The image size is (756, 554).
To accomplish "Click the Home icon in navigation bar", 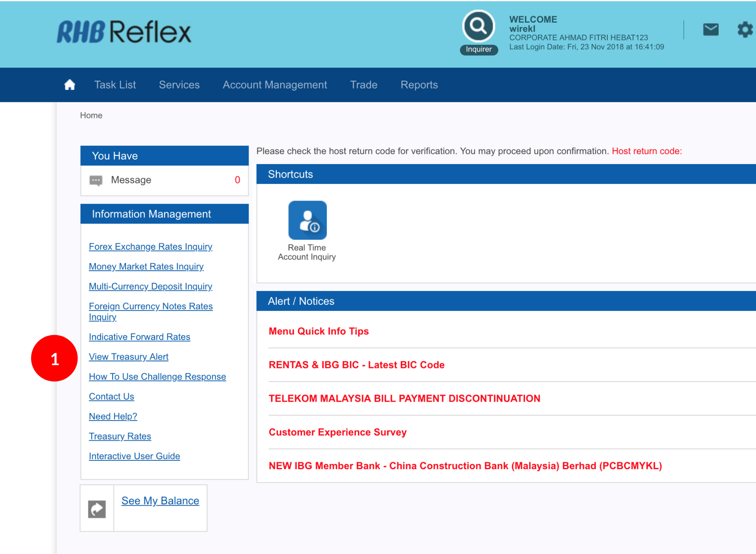I will click(70, 85).
